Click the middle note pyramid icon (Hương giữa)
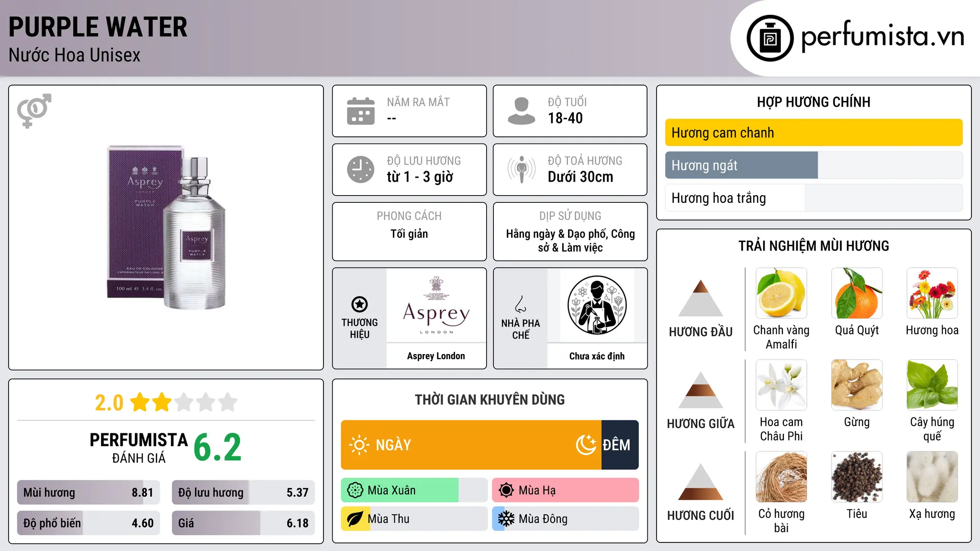Screen dimensions: 980x551 (x=701, y=390)
